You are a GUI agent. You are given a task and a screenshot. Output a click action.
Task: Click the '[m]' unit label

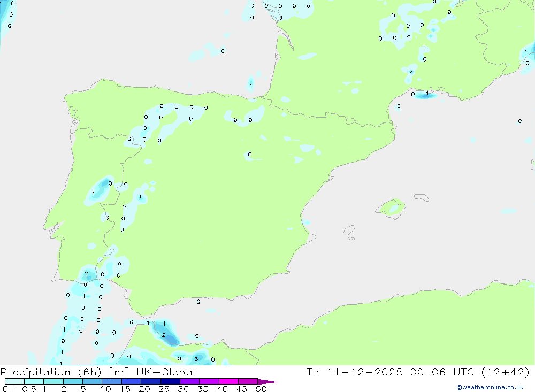119,372
